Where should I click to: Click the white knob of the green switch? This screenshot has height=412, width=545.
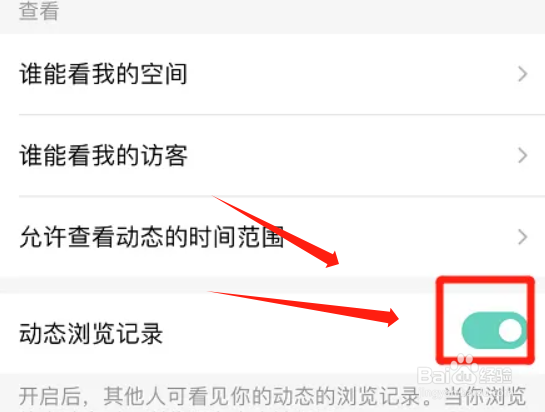pos(511,331)
